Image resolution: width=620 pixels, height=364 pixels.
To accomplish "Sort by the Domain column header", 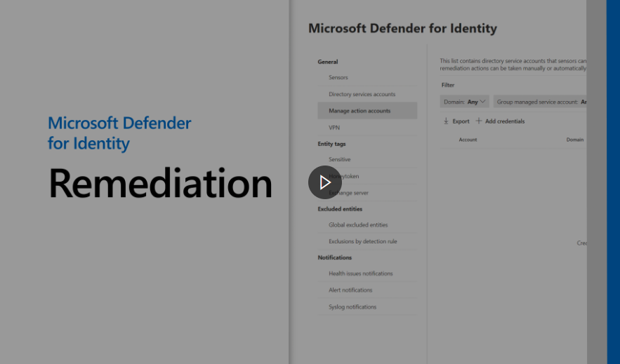I will pyautogui.click(x=574, y=140).
